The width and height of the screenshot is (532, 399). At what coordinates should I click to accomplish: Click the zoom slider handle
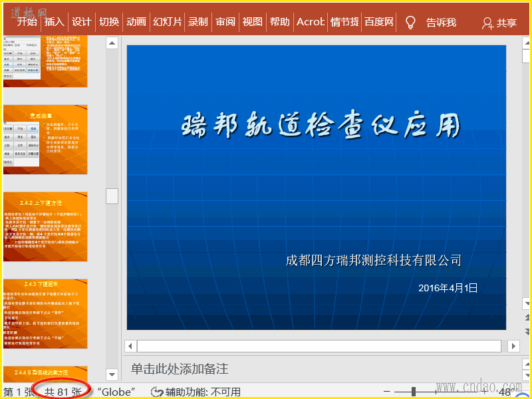[x=413, y=392]
